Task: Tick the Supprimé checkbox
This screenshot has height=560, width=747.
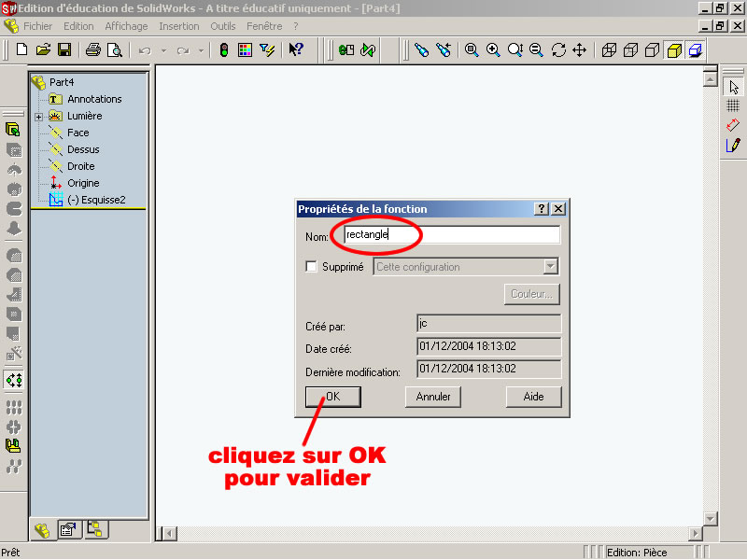Action: coord(311,266)
